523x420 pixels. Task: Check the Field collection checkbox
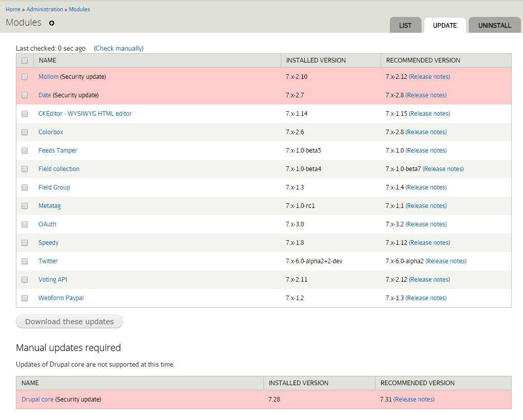(25, 169)
